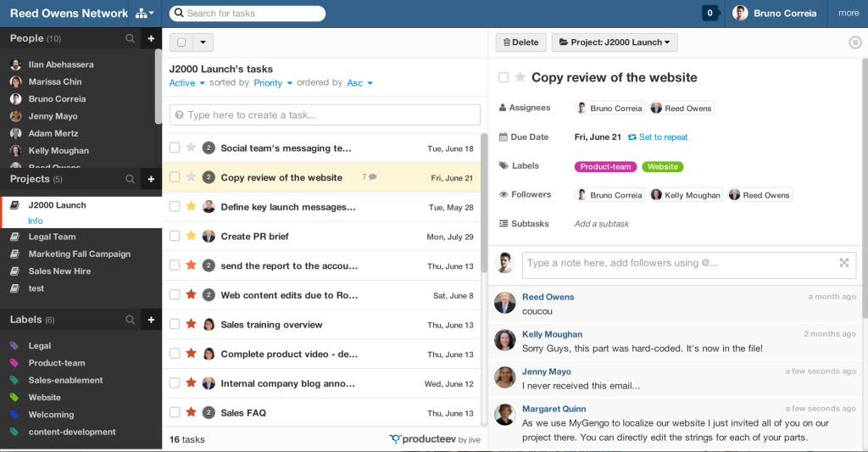Open the Info link under J2000 Launch
The width and height of the screenshot is (868, 452).
coord(36,220)
